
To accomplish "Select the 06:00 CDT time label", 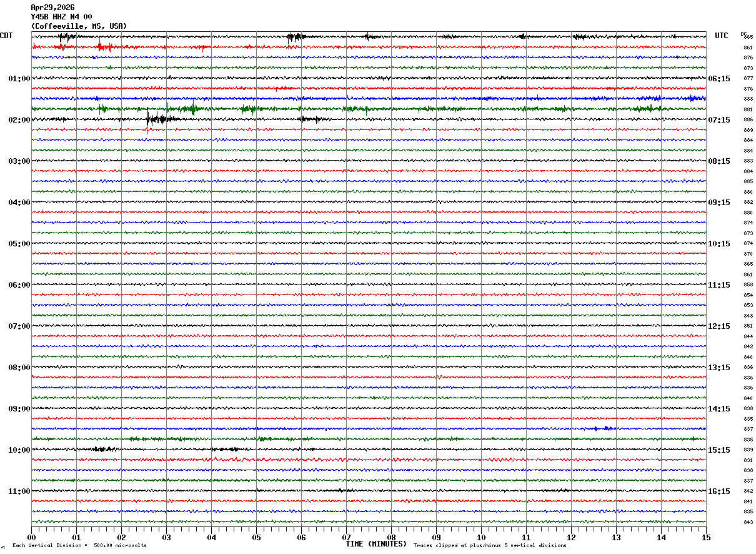I will (x=19, y=285).
